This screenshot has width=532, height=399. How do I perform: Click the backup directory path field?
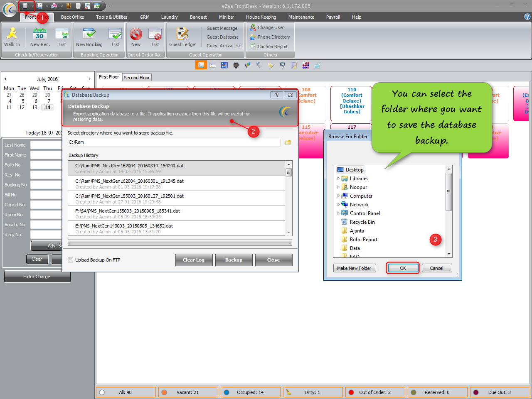[174, 142]
